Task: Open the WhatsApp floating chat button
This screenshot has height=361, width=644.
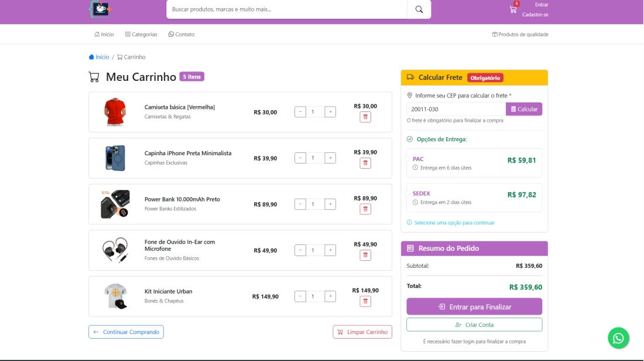Action: pyautogui.click(x=618, y=338)
